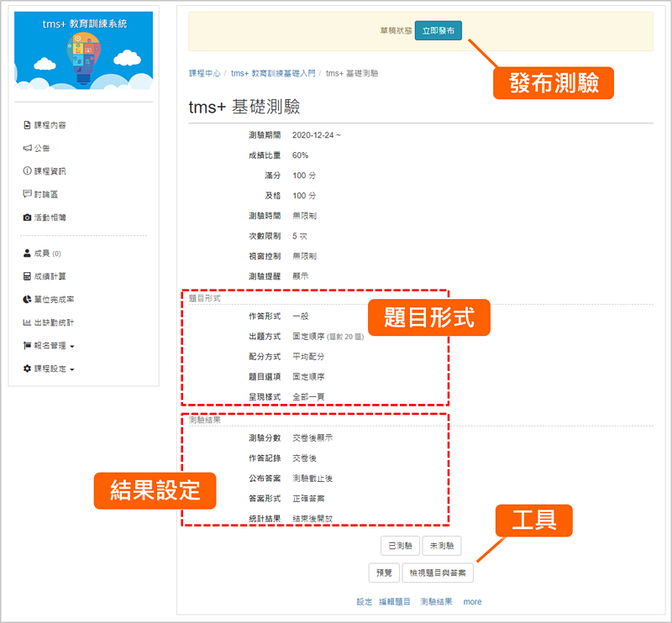Click the 立即發布 publish button

point(438,30)
